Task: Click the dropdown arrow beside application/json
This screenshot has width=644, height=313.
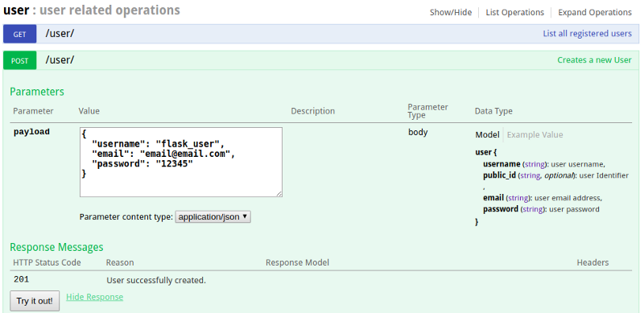Action: pos(245,216)
